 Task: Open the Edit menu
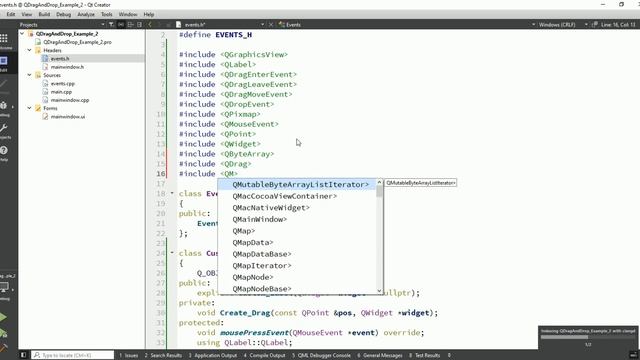click(11, 14)
